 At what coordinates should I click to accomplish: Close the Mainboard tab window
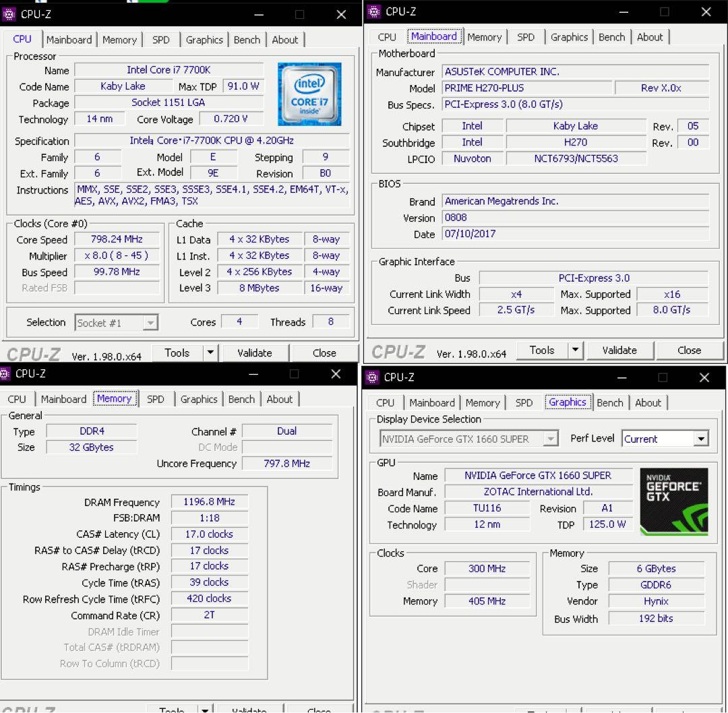click(x=706, y=12)
